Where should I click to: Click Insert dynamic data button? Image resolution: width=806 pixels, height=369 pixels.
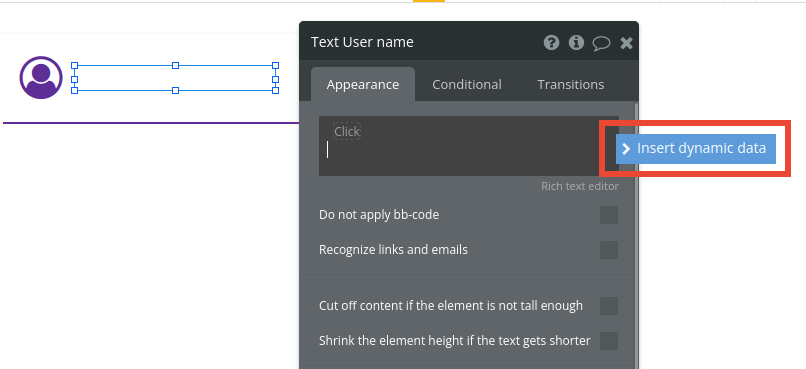coord(695,149)
